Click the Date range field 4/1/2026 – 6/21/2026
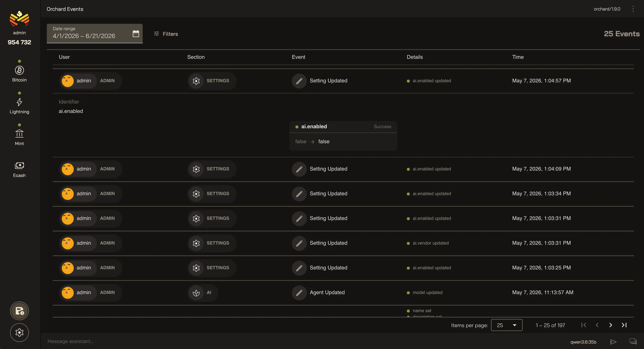 [x=95, y=34]
